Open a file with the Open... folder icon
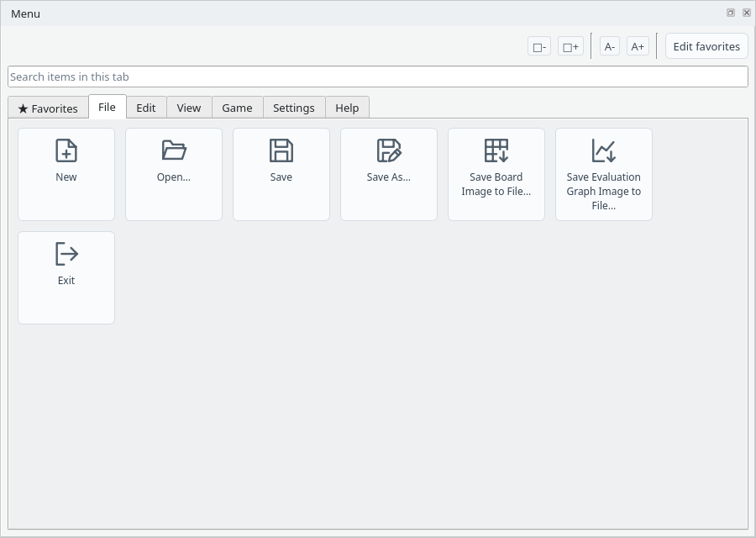Viewport: 756px width, 538px height. (x=174, y=174)
